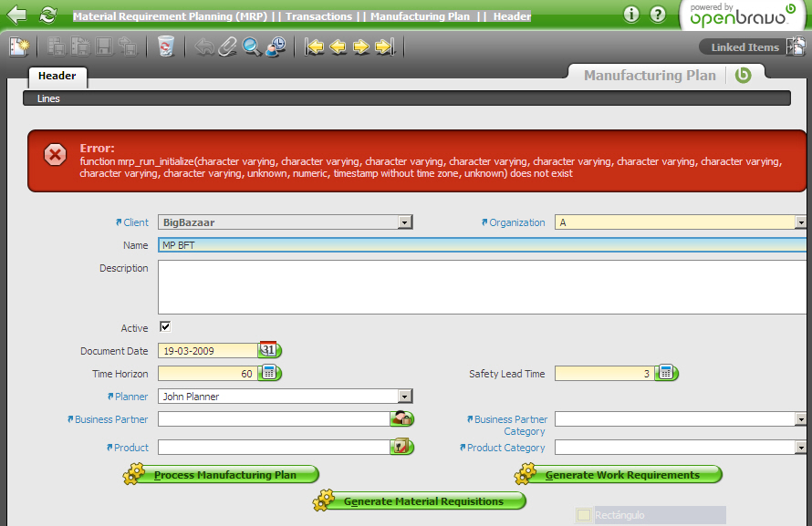Screen dimensions: 812x526
Task: Open attachments with the paperclip icon
Action: (x=227, y=46)
